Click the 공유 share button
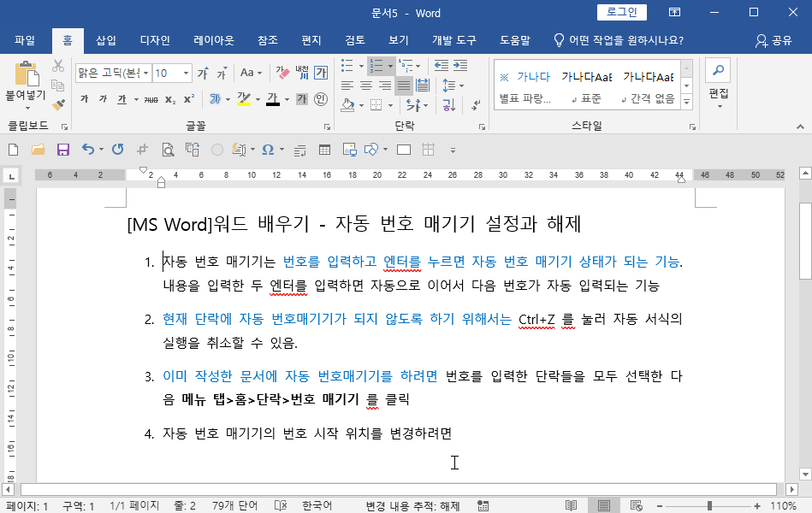The image size is (812, 513). 774,40
